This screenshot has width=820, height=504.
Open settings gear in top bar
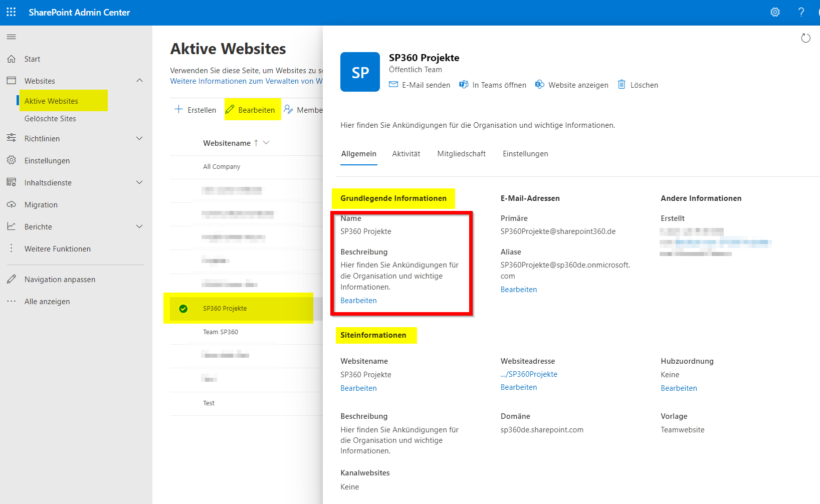(775, 12)
